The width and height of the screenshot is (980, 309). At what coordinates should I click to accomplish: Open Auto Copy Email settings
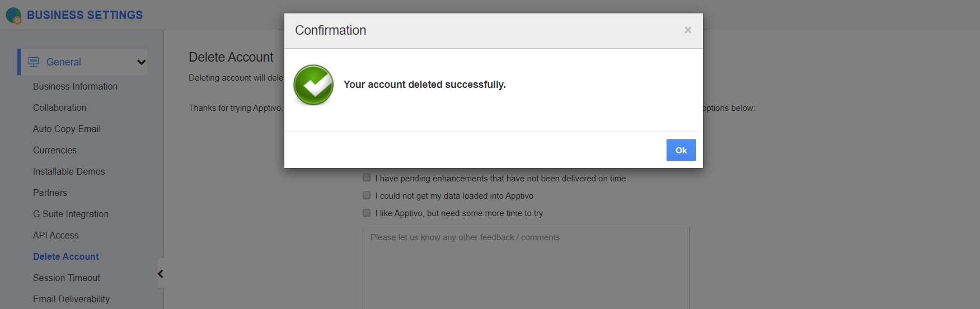tap(67, 129)
